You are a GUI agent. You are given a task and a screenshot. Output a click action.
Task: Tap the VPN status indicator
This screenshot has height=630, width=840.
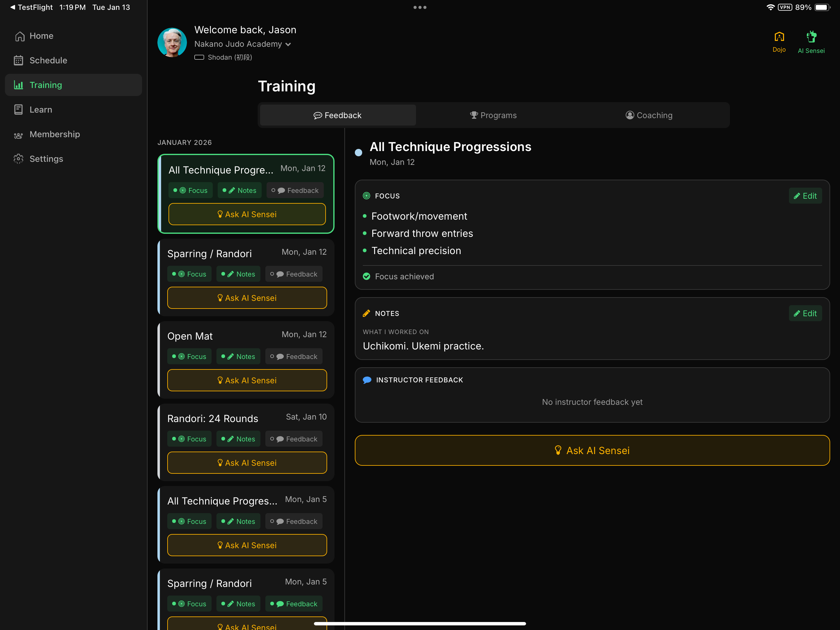(785, 7)
